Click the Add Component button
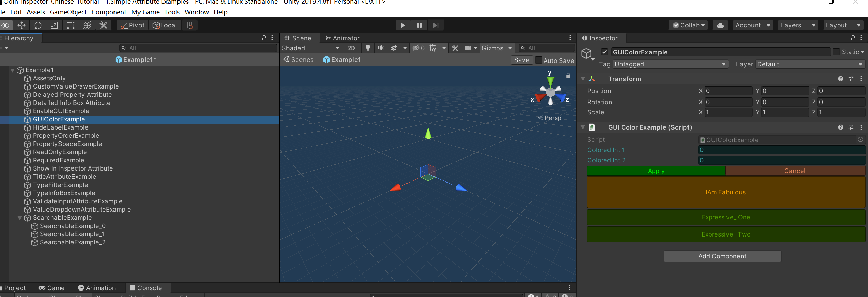The image size is (868, 297). point(722,256)
